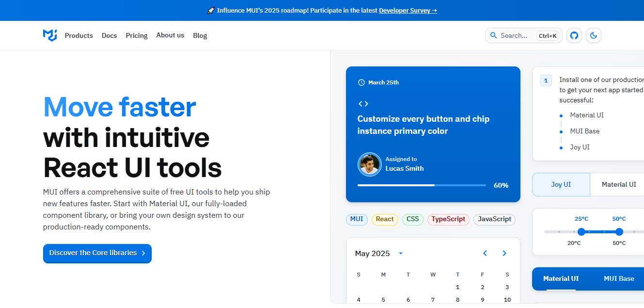Click the code brackets icon on the blue card

pyautogui.click(x=363, y=104)
